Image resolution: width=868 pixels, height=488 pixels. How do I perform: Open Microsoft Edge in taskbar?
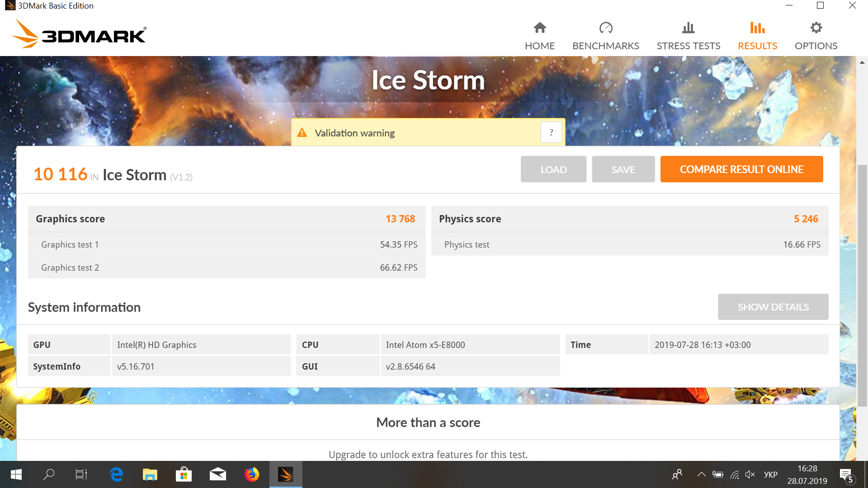point(116,474)
